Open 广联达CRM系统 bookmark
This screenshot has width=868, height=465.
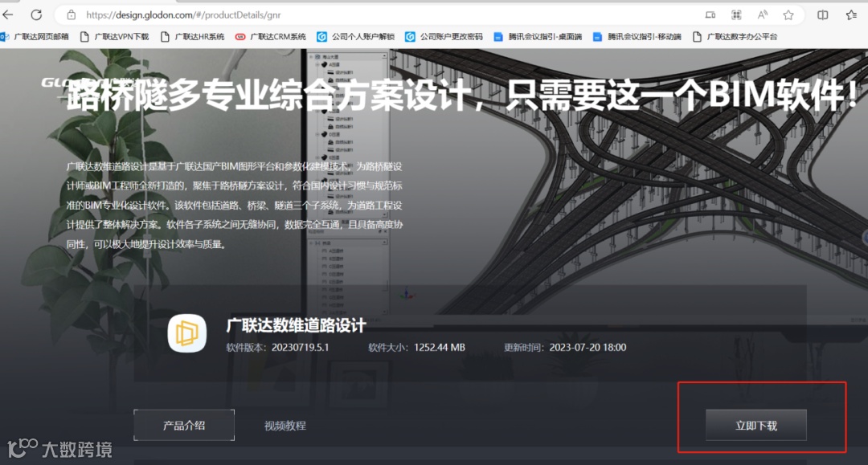(x=271, y=36)
